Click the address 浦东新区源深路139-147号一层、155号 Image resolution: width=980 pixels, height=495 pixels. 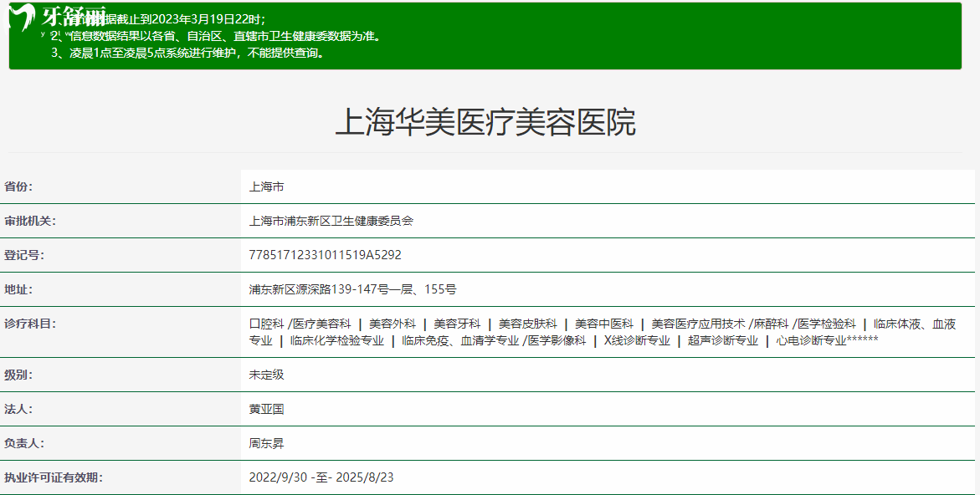[x=352, y=289]
